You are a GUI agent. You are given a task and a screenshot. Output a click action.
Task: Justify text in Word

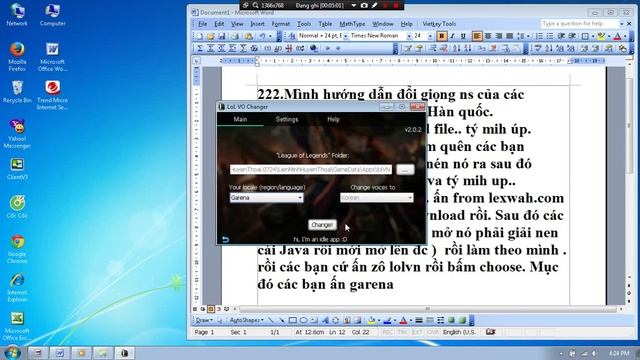pyautogui.click(x=509, y=36)
